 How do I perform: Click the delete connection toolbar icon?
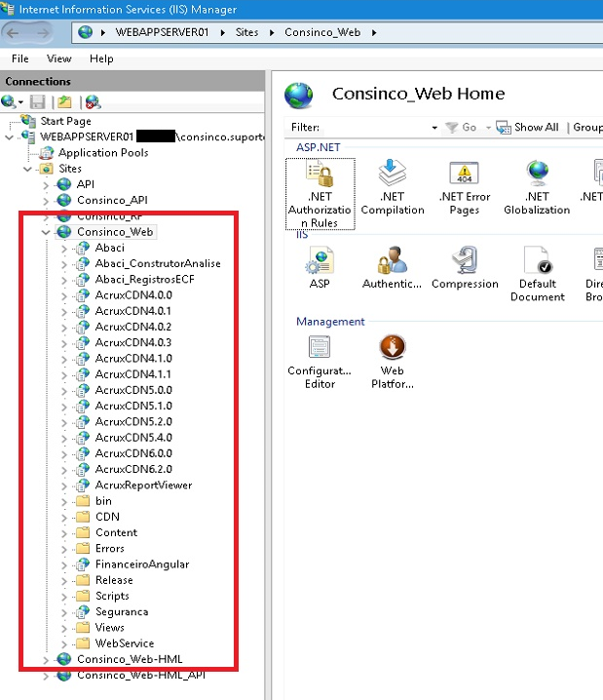93,102
